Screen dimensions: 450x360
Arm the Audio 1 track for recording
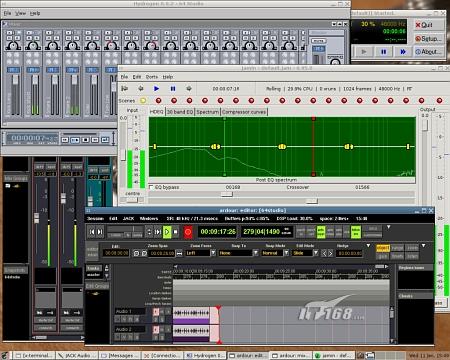point(156,312)
